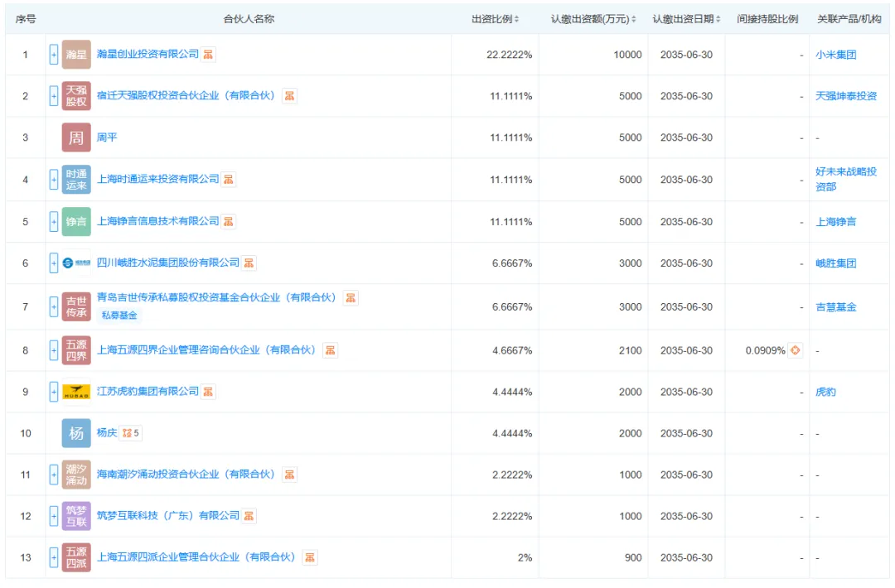
Task: Click the 筑梦互联 logo tile
Action: tap(76, 516)
